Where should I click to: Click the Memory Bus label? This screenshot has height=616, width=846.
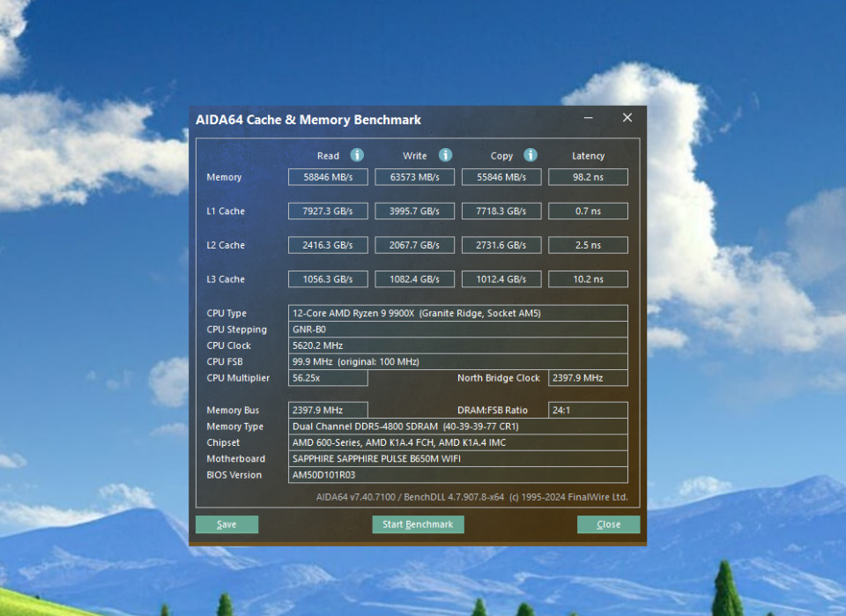233,410
